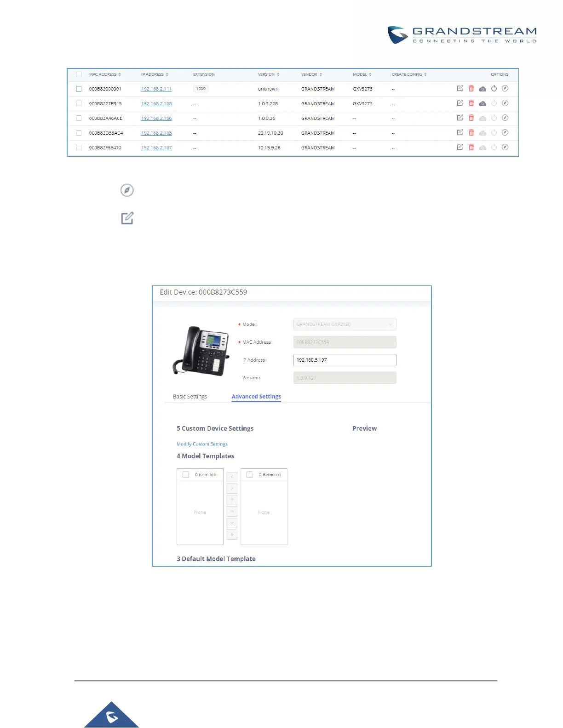
Task: Edit device 000B82000001 with pencil icon
Action: tap(460, 88)
